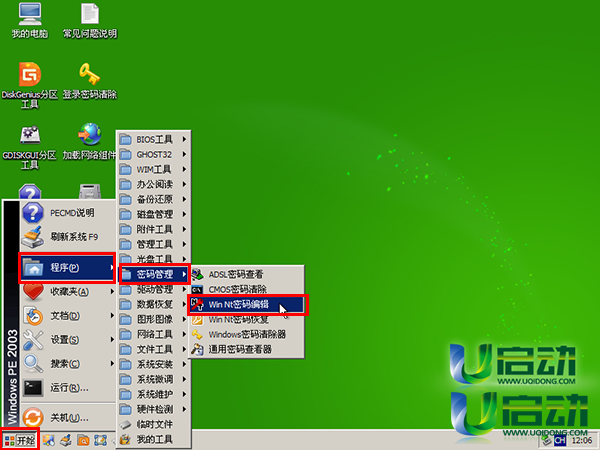Expand the GHOST32 folder
Viewport: 600px width, 450px height.
click(x=153, y=154)
